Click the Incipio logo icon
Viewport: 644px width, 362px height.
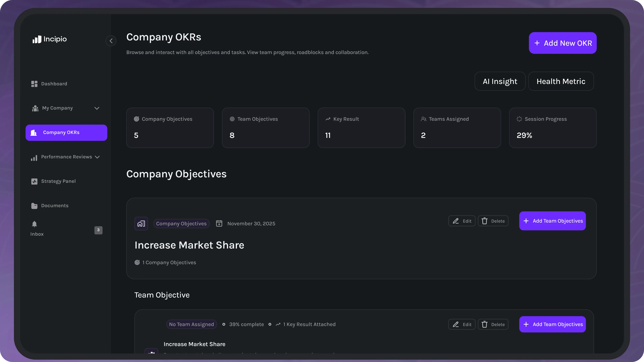(x=37, y=39)
